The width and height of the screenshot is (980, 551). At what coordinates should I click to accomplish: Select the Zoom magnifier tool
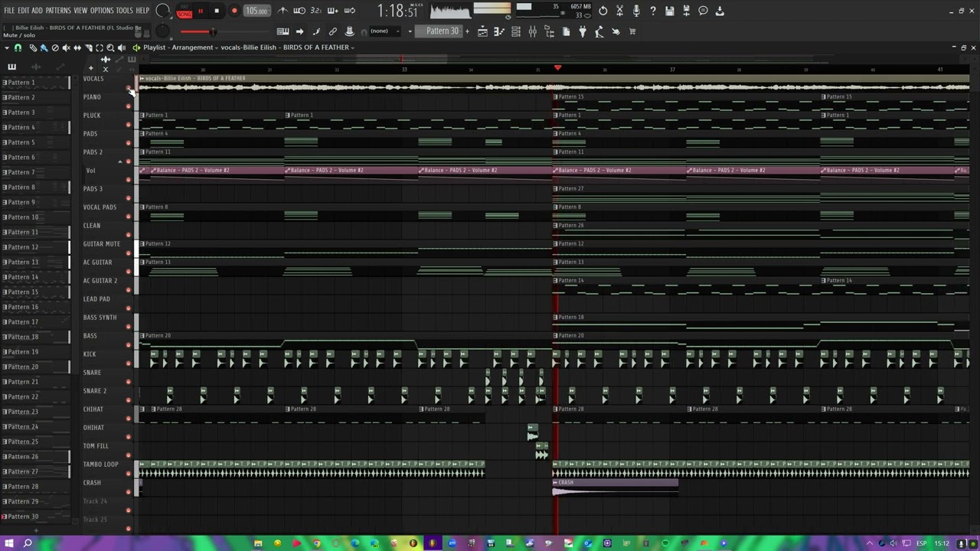(x=110, y=47)
